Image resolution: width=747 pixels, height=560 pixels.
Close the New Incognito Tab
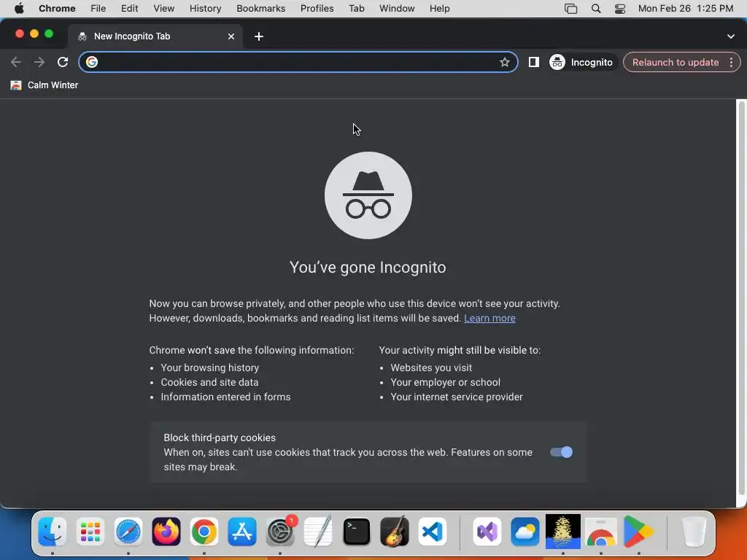click(x=231, y=36)
